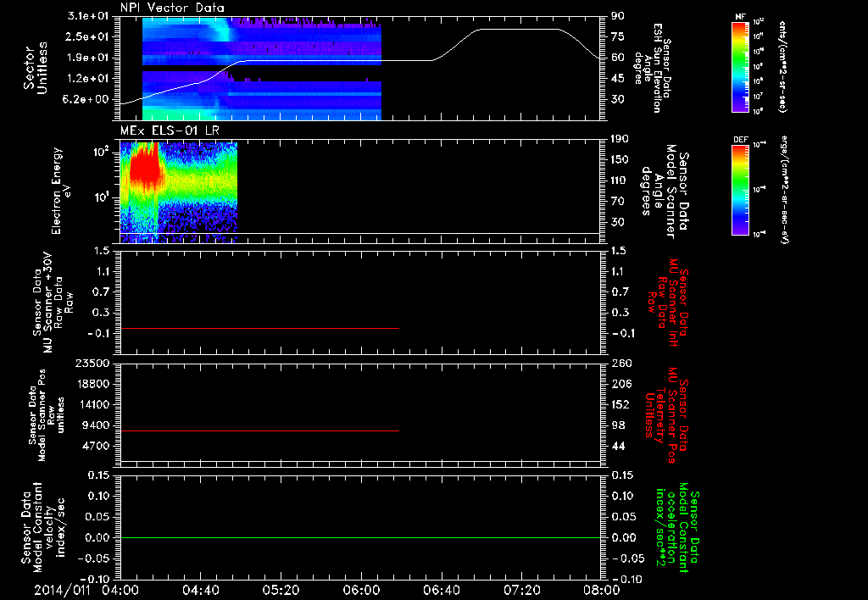The image size is (868, 600).
Task: Select the '90' degree tick on Sun elevation axis
Action: 618,15
